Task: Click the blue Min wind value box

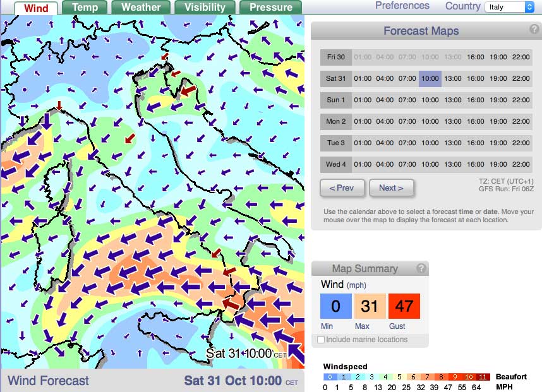Action: coord(335,307)
